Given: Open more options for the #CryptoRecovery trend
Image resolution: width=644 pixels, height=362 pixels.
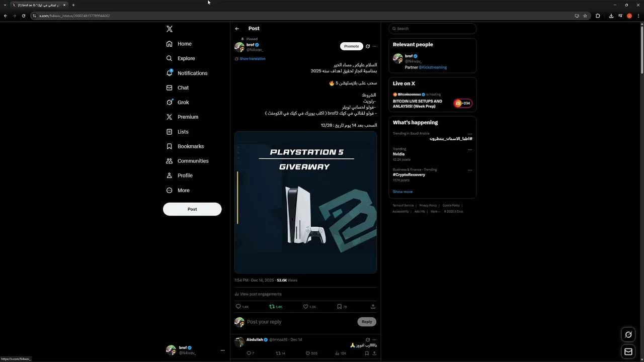Looking at the screenshot, I should 470,170.
